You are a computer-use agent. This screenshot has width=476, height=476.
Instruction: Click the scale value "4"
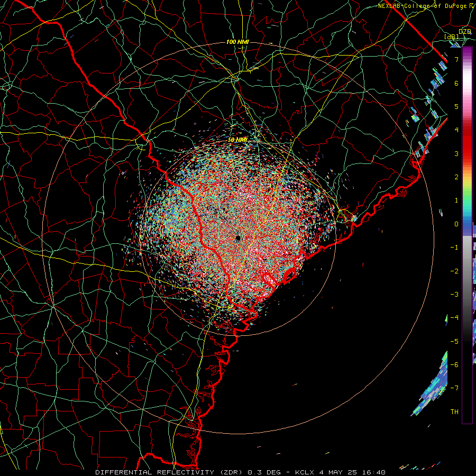[456, 130]
